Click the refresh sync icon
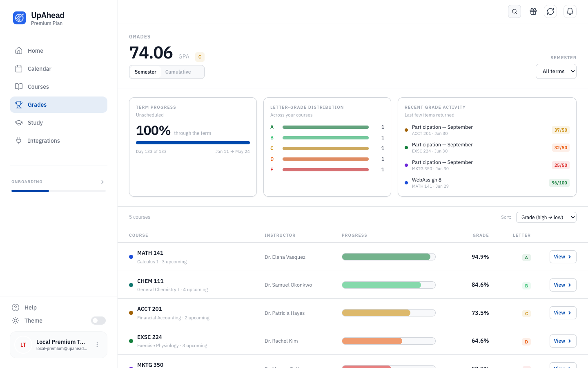 click(x=550, y=11)
